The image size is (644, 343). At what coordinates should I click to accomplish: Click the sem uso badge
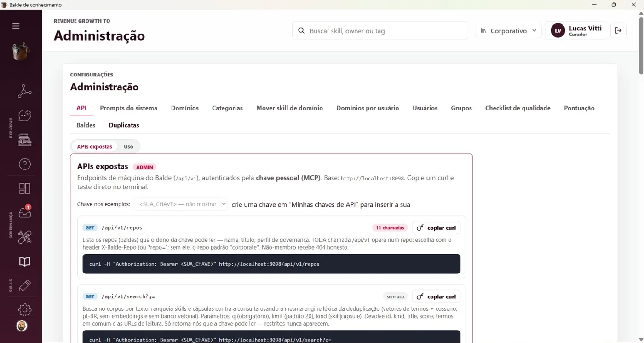pyautogui.click(x=395, y=297)
